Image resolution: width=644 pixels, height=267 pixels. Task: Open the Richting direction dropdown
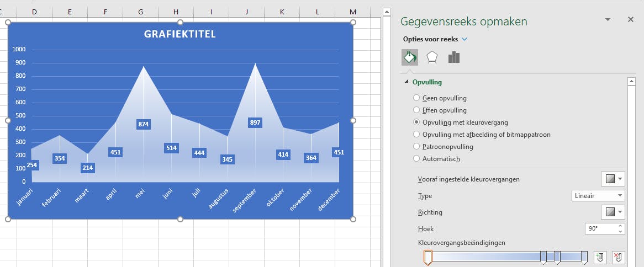point(613,212)
